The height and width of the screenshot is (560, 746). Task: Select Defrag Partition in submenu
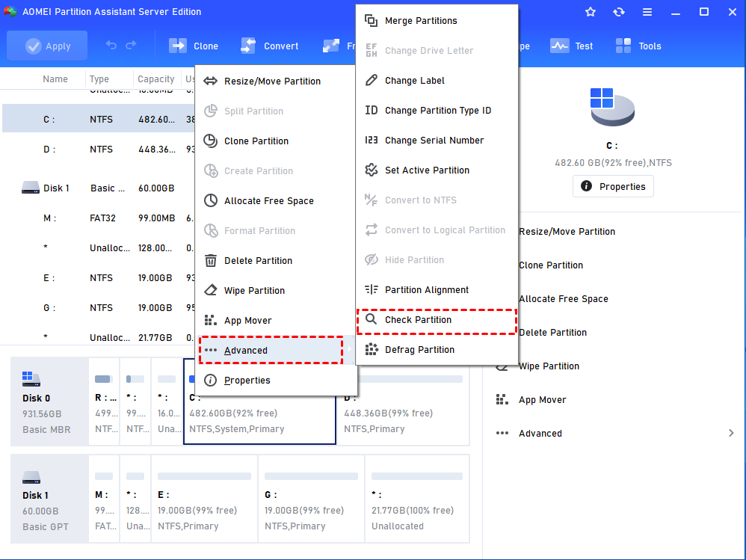pyautogui.click(x=437, y=350)
